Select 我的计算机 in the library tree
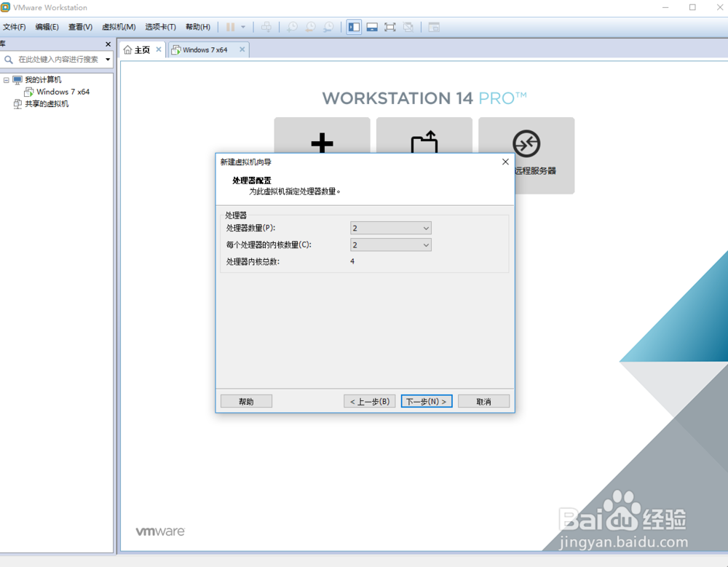 coord(43,80)
